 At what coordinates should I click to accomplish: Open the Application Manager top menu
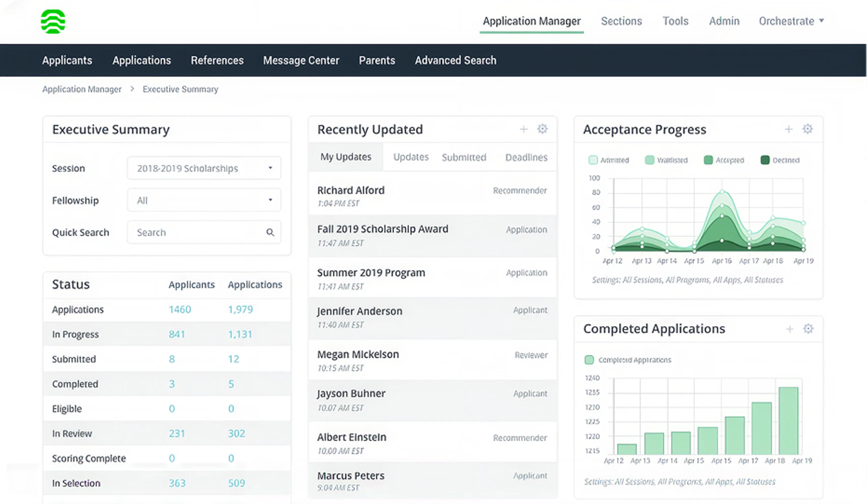[x=531, y=21]
